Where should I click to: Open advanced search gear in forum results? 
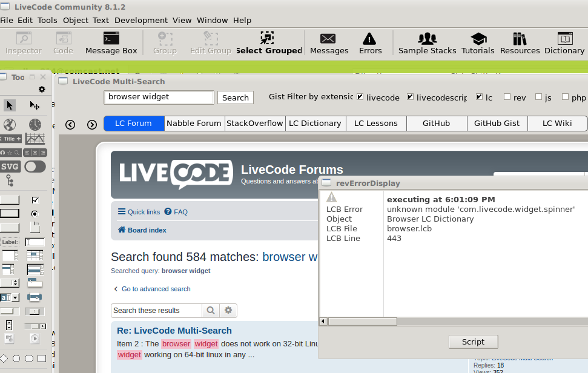[x=228, y=311]
